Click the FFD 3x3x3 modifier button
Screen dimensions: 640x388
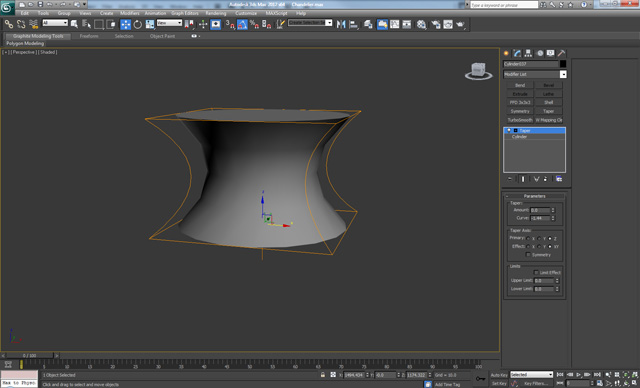520,102
